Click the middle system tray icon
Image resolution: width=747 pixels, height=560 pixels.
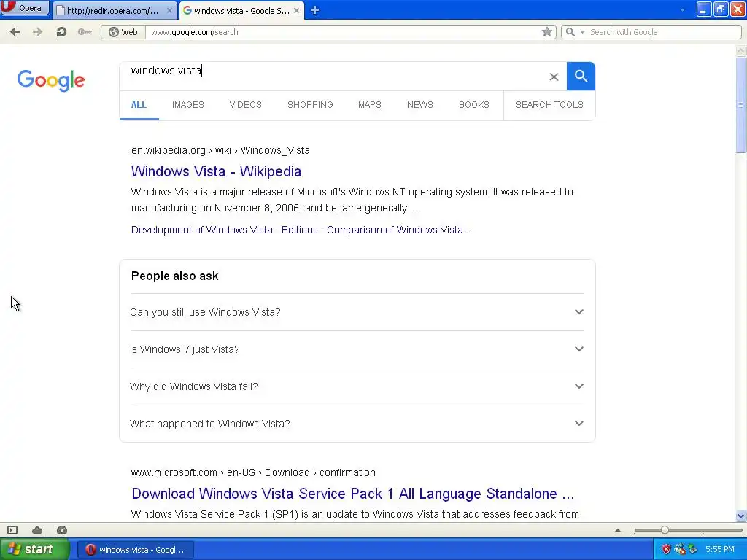(x=679, y=550)
